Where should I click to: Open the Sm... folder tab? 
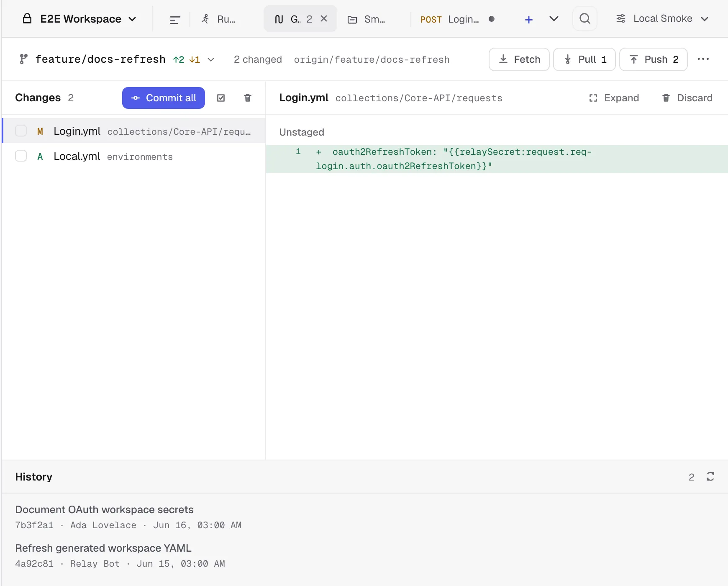pos(367,19)
